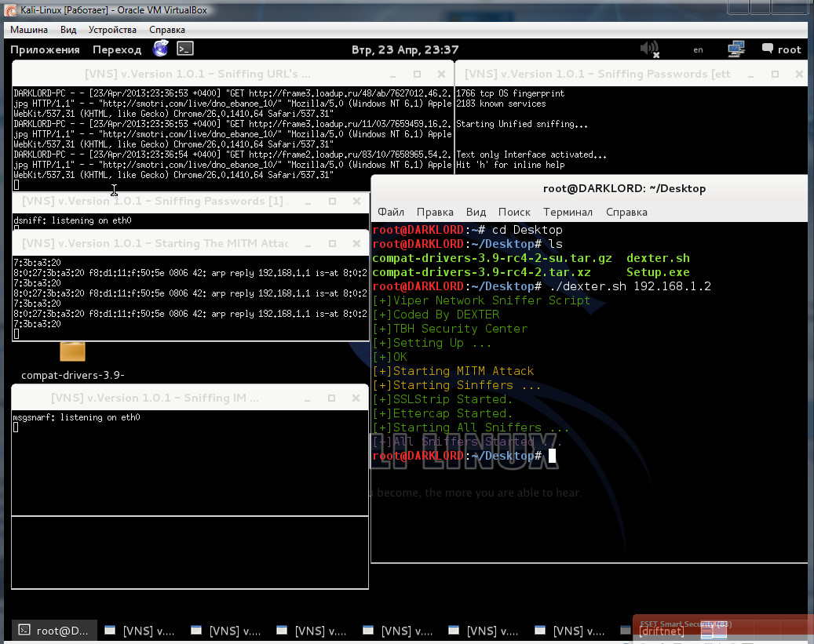Click the VirtualBox icon in the title bar
Image resolution: width=814 pixels, height=644 pixels.
tap(10, 10)
